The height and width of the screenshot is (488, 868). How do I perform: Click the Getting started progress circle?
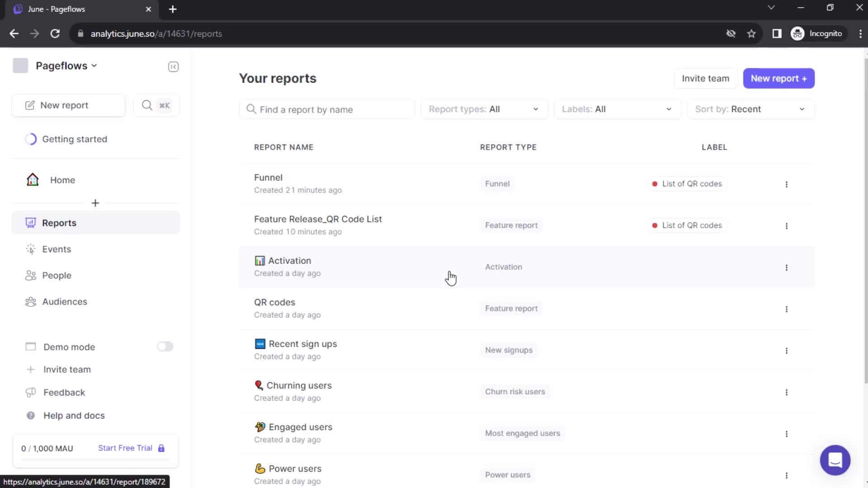point(31,139)
